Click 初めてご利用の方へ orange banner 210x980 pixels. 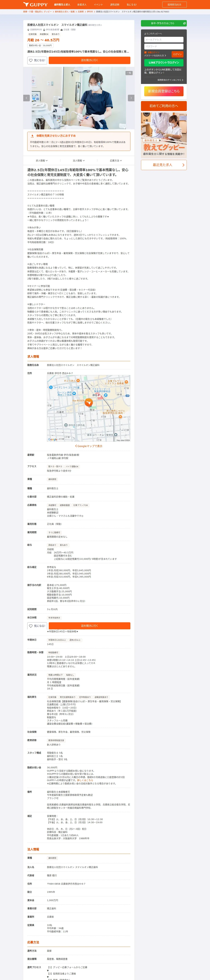(x=164, y=106)
